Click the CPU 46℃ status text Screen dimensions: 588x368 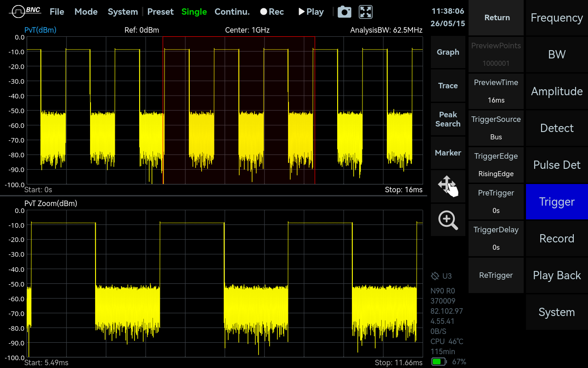coord(447,341)
